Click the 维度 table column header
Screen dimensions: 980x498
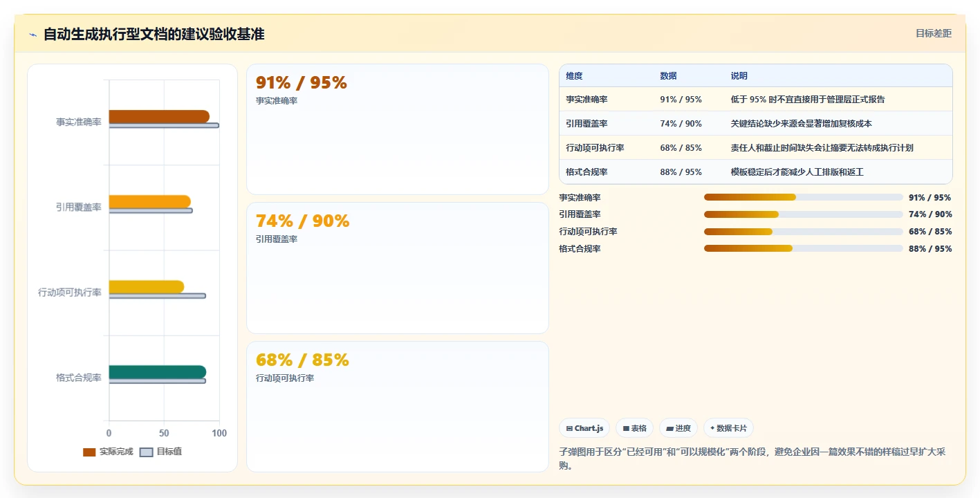pos(574,76)
